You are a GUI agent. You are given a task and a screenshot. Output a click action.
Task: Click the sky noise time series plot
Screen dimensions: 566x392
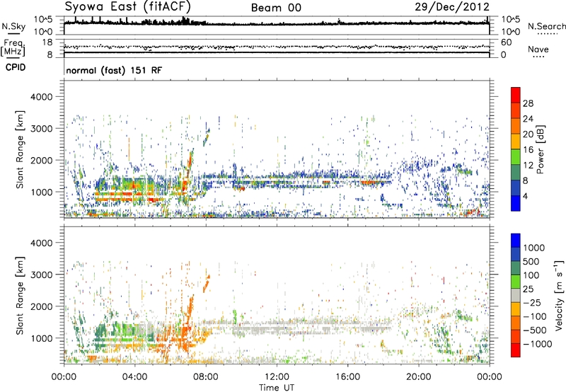277,25
